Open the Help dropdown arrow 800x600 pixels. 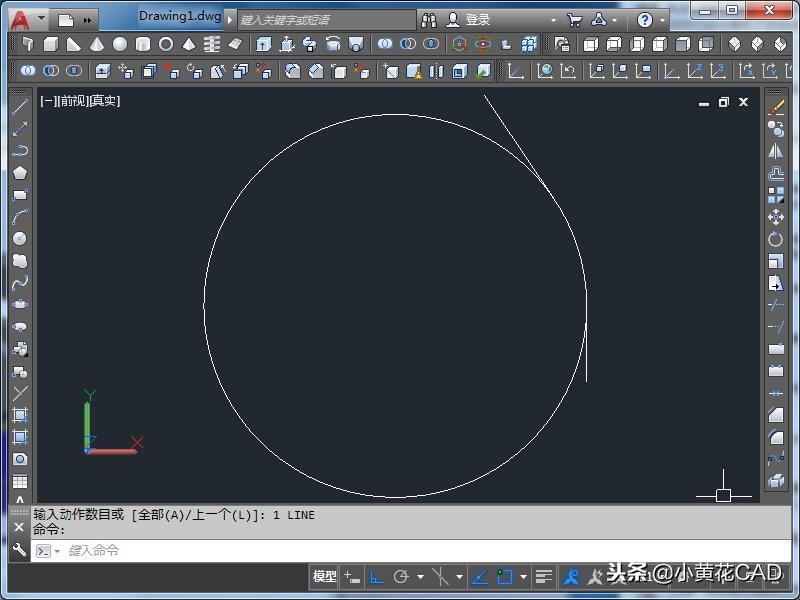click(x=662, y=20)
